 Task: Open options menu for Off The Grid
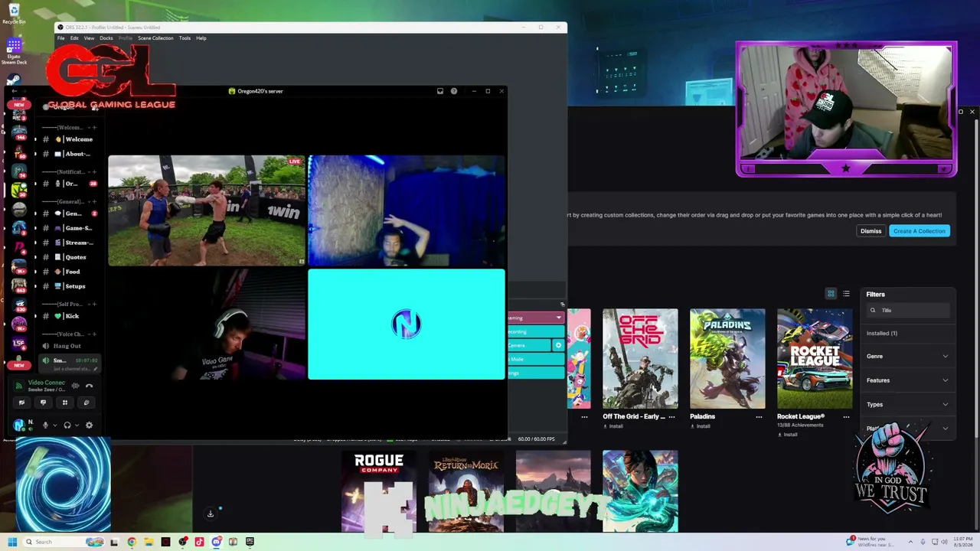[x=671, y=417]
